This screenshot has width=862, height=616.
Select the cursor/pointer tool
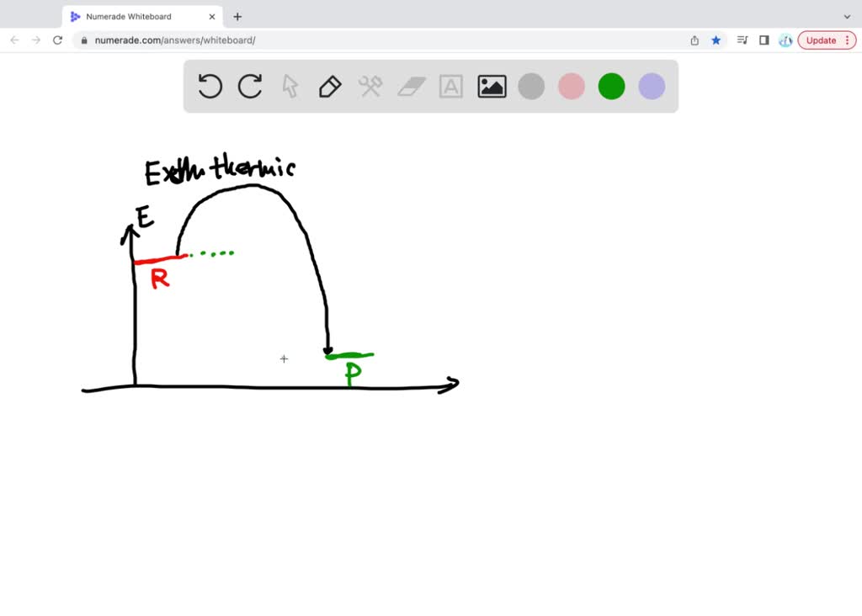click(x=290, y=86)
